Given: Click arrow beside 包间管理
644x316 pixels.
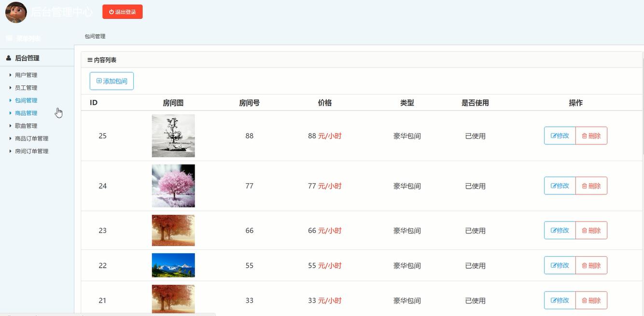Looking at the screenshot, I should pos(10,100).
